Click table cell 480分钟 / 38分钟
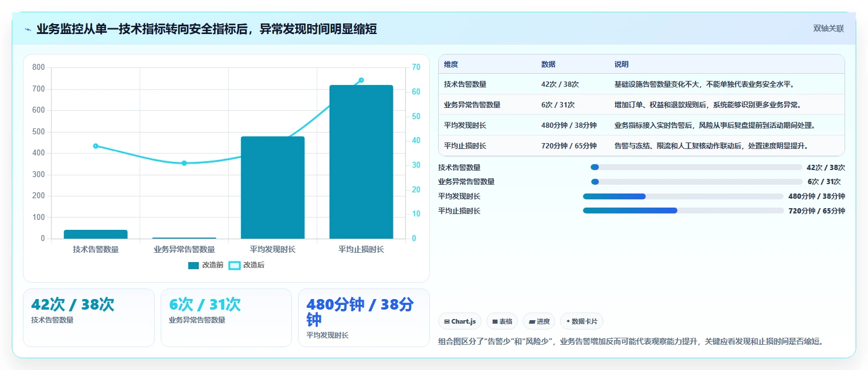Image resolution: width=868 pixels, height=370 pixels. coord(569,125)
